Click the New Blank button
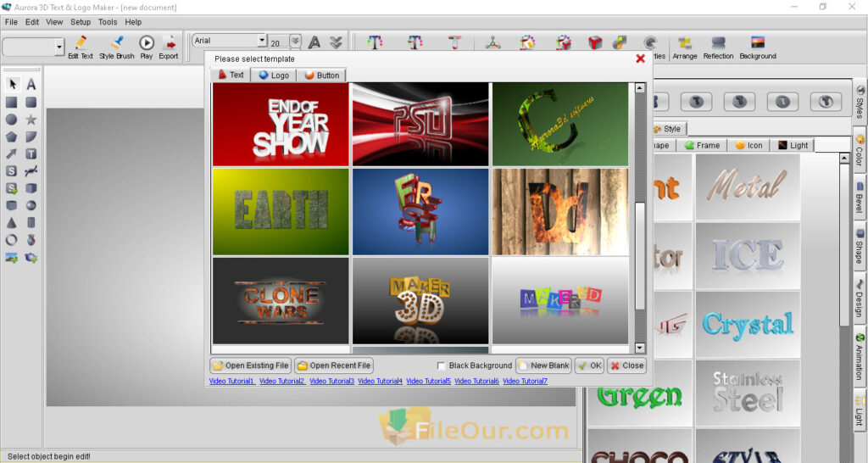 [x=543, y=365]
